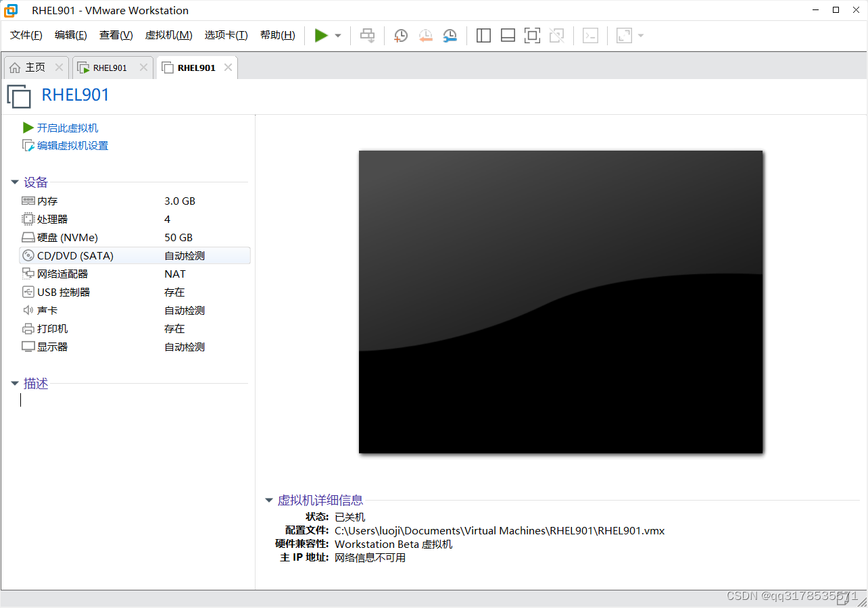The height and width of the screenshot is (608, 868).
Task: Open the power options dropdown arrow
Action: click(x=338, y=36)
